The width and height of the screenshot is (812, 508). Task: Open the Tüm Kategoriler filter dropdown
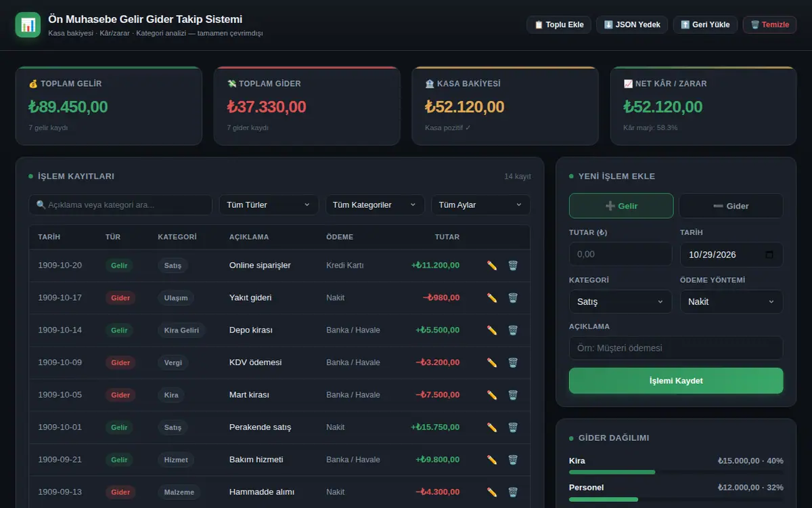click(375, 205)
